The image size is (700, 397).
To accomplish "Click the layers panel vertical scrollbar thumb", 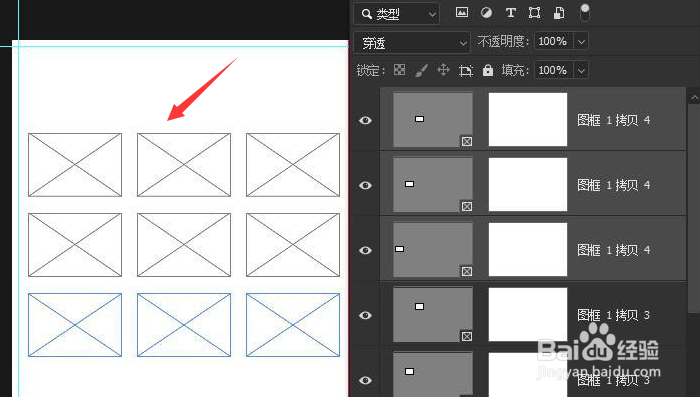I will 694,208.
